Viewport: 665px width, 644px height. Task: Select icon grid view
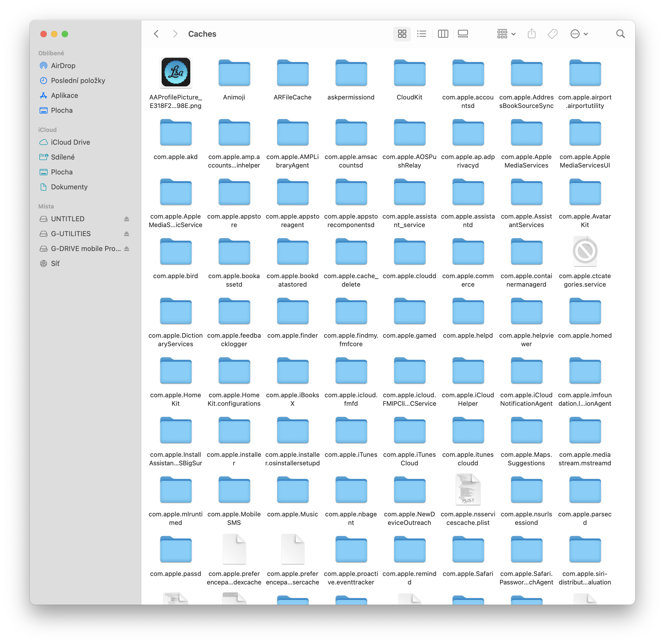point(402,34)
